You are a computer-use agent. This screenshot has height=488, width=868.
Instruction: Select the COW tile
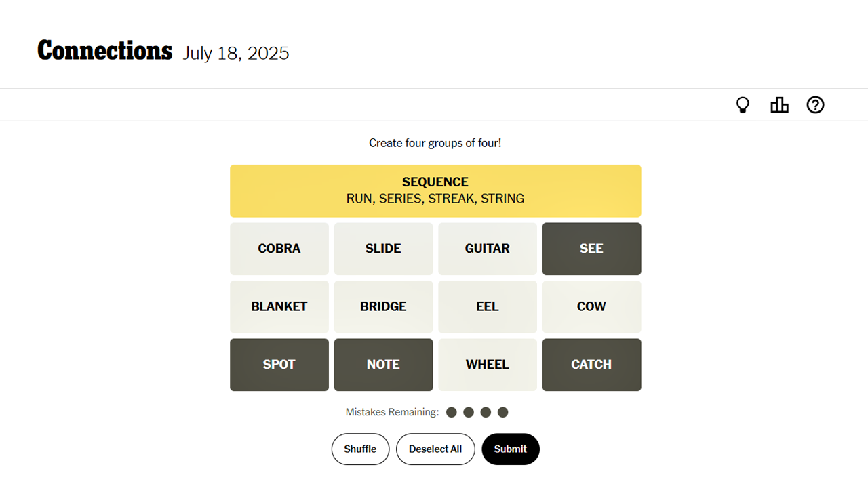[591, 306]
